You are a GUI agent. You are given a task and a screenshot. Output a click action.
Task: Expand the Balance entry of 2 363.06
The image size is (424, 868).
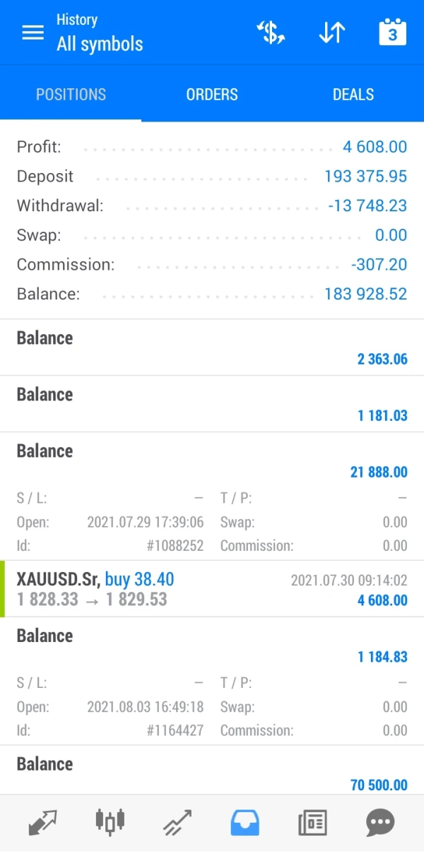tap(212, 347)
